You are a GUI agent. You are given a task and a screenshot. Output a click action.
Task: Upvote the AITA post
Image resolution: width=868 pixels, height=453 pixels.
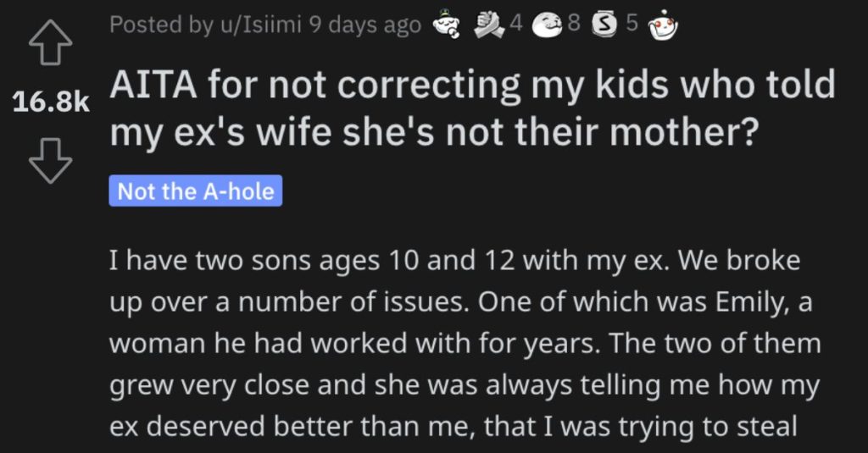tap(50, 43)
